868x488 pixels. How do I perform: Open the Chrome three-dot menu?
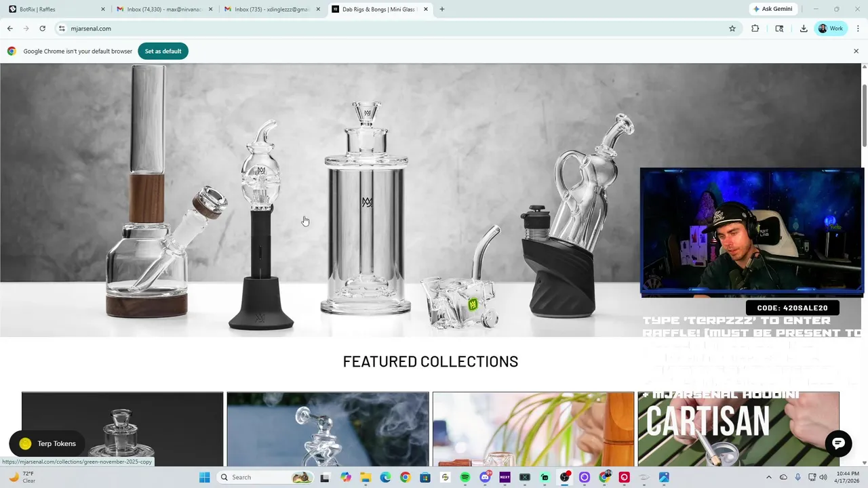(x=858, y=28)
